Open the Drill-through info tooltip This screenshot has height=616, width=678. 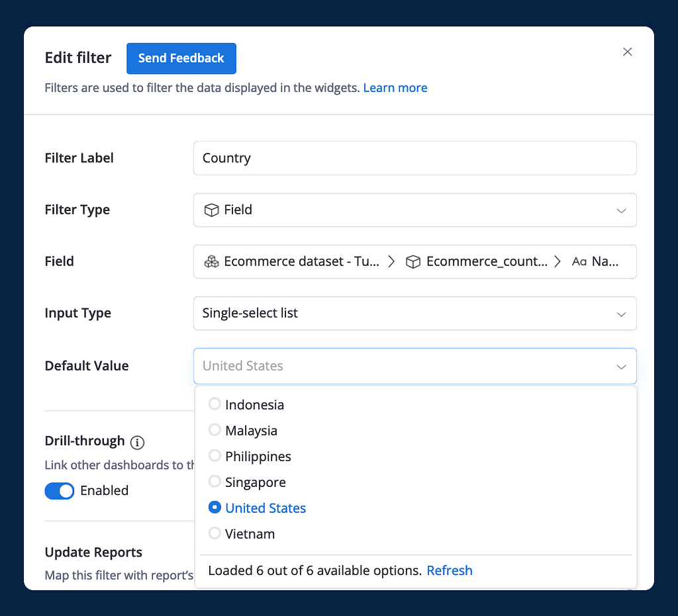coord(137,442)
